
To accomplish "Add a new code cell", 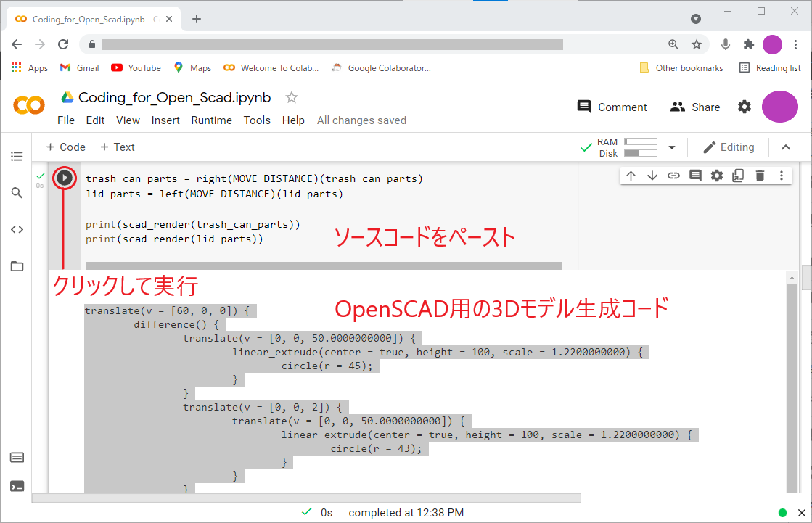I will (65, 147).
